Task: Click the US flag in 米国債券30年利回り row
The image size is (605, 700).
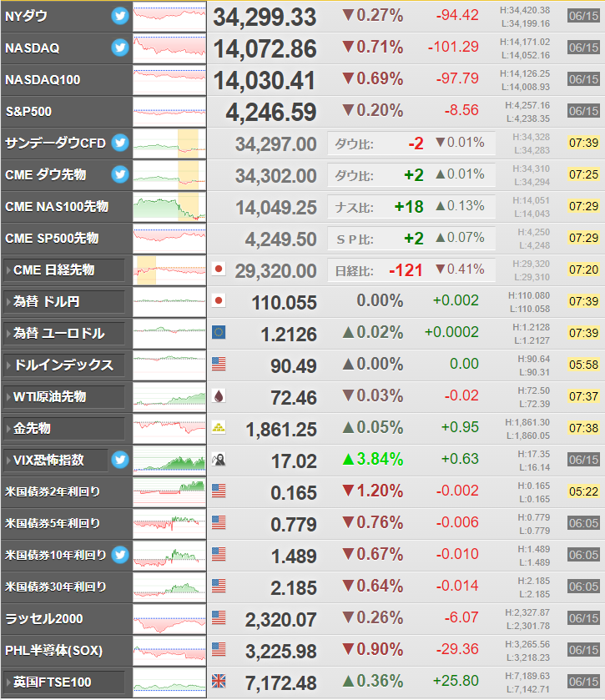Action: click(219, 587)
